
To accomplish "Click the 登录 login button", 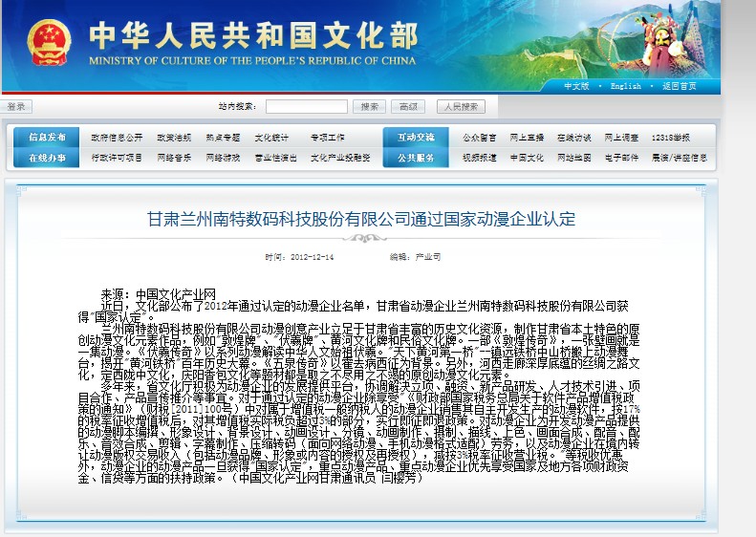I will point(16,107).
